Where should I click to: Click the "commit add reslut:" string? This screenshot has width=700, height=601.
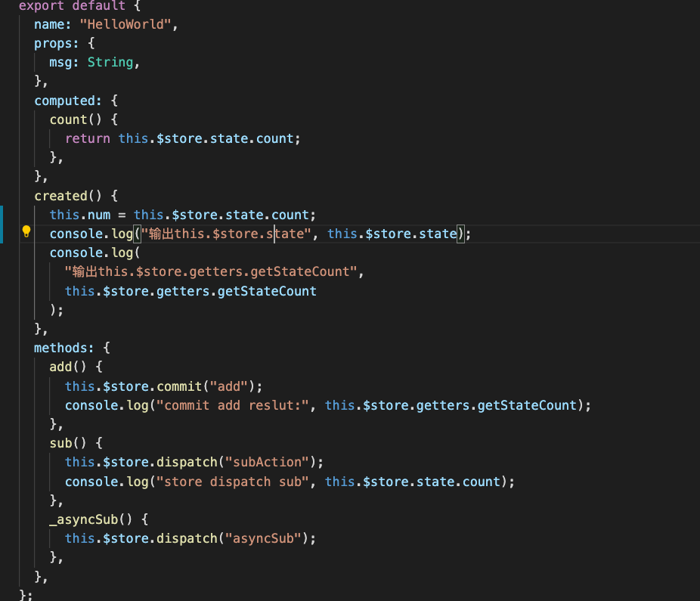tap(233, 405)
